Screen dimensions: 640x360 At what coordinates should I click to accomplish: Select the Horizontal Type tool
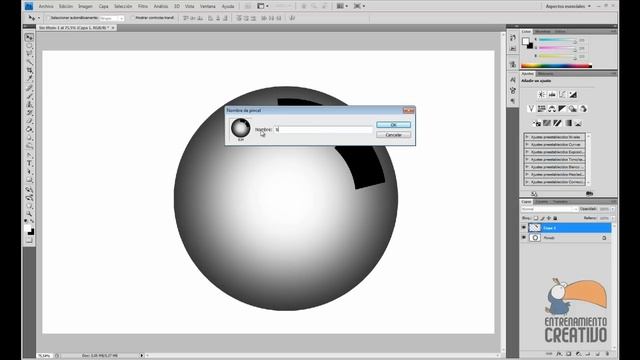29,163
